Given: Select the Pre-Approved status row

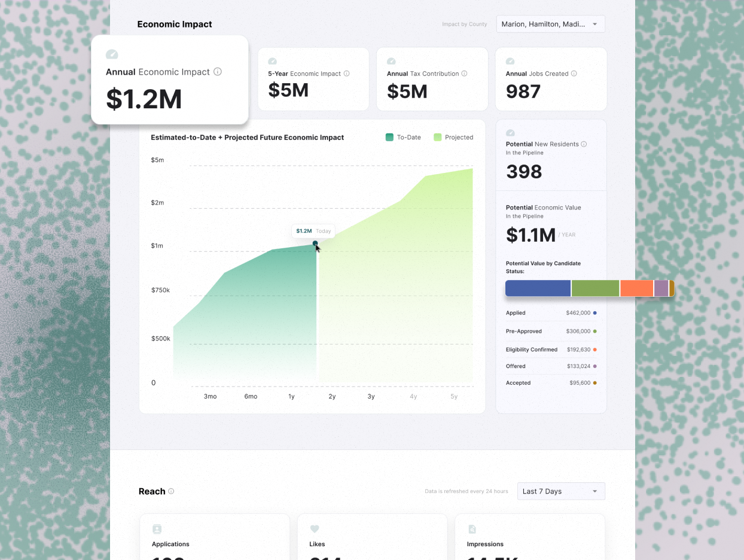Looking at the screenshot, I should click(550, 331).
